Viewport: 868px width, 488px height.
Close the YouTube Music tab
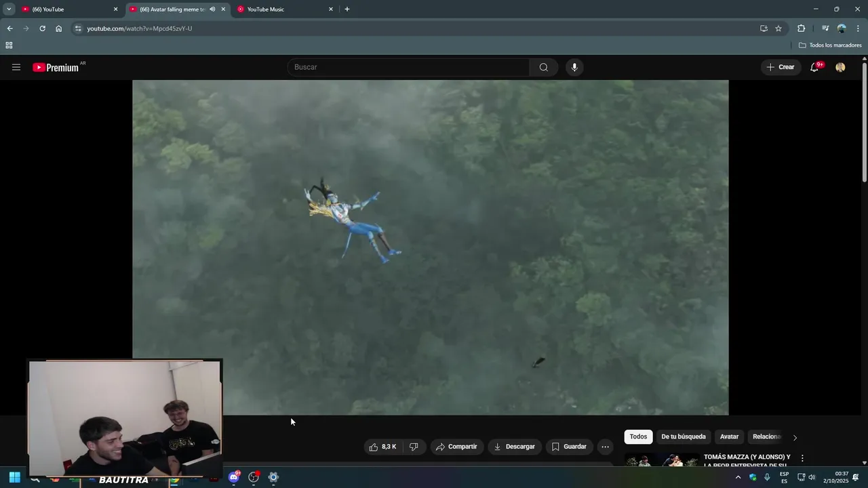click(x=331, y=9)
